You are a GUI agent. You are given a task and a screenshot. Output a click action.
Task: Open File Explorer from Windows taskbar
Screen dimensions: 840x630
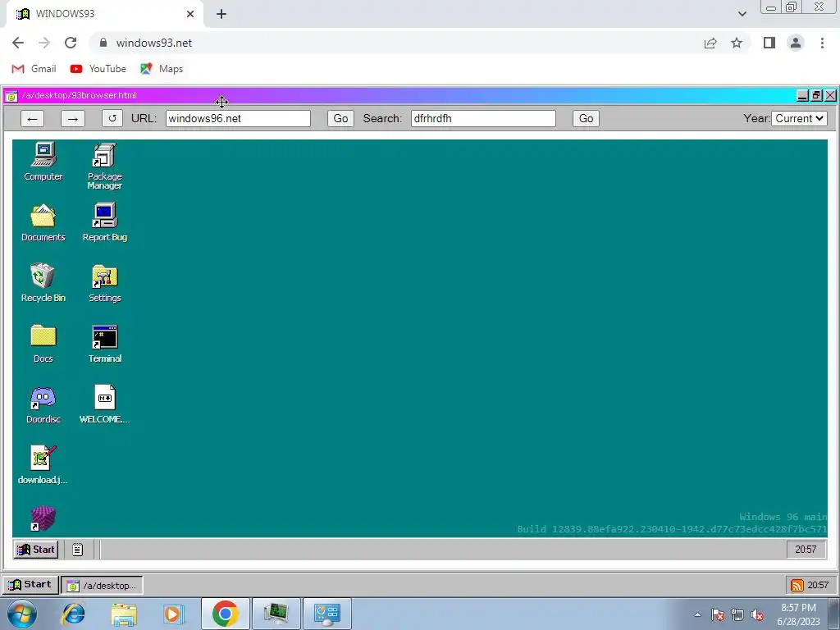coord(124,614)
